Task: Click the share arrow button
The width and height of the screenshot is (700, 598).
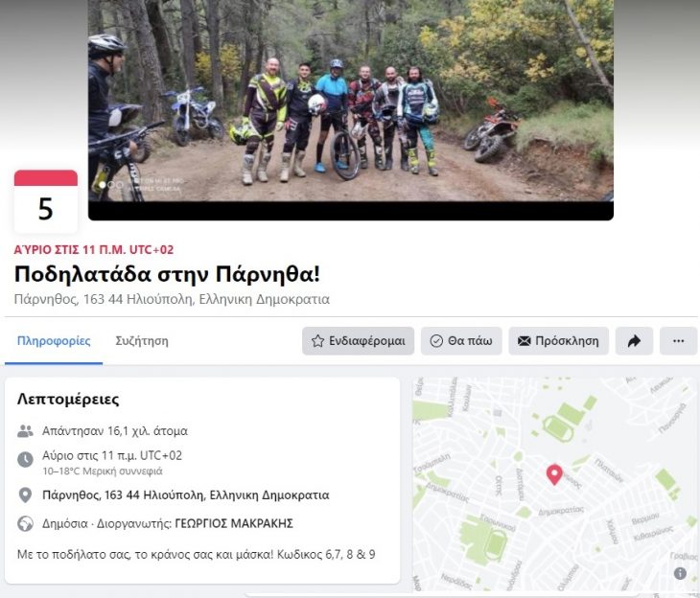Action: (634, 341)
